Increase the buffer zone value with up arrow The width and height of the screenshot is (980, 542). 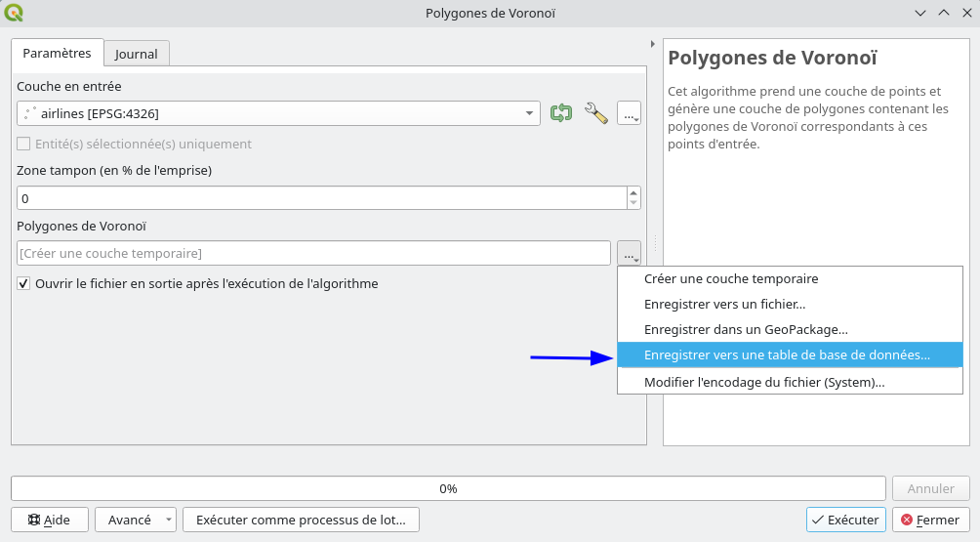coord(633,193)
